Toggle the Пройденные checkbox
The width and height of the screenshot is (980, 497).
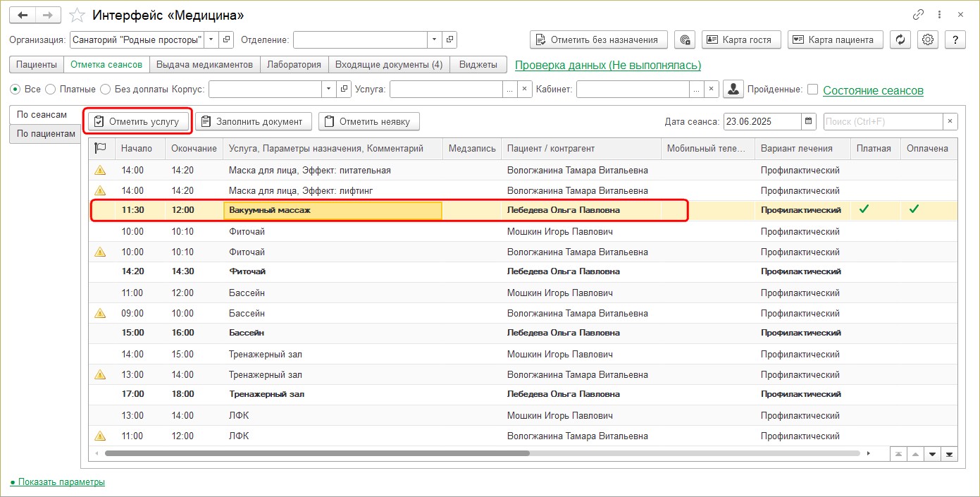(812, 90)
